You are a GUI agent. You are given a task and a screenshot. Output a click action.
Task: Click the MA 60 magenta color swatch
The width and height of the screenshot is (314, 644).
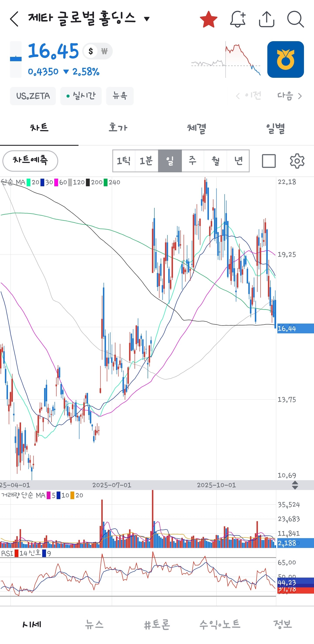coord(56,183)
